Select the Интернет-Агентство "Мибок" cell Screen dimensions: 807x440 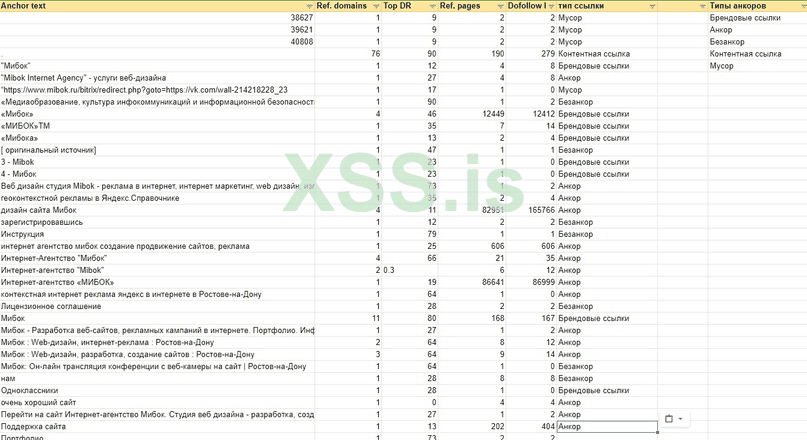coord(157,258)
